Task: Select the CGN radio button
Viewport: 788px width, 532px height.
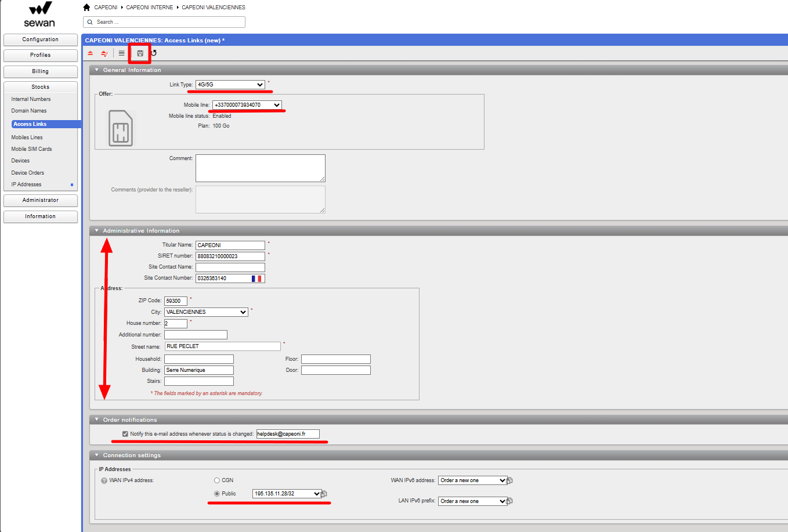Action: (217, 480)
